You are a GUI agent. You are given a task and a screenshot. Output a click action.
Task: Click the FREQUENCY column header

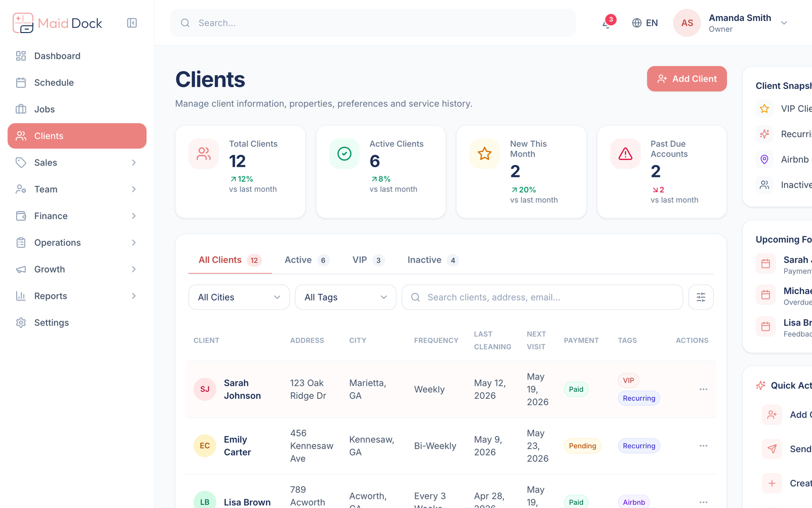436,340
